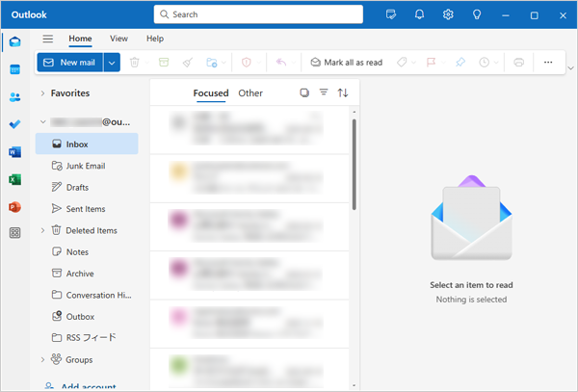The width and height of the screenshot is (578, 392).
Task: Switch to the Home tab
Action: [x=80, y=39]
